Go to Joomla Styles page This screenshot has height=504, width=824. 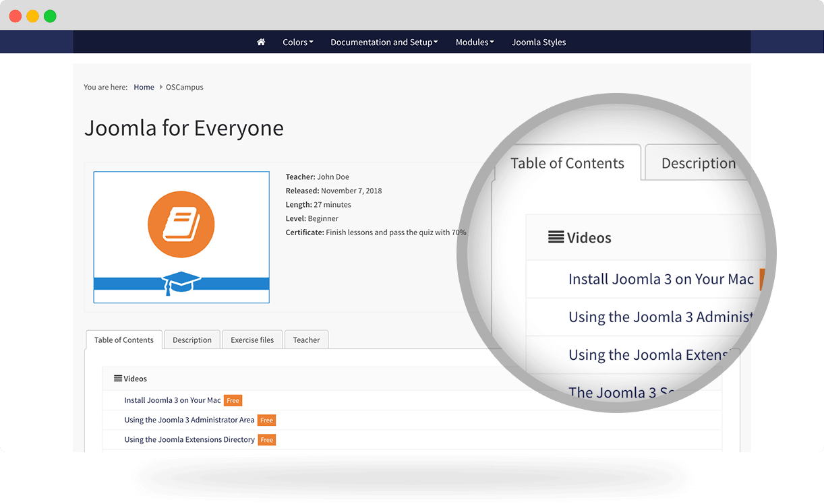(x=539, y=42)
